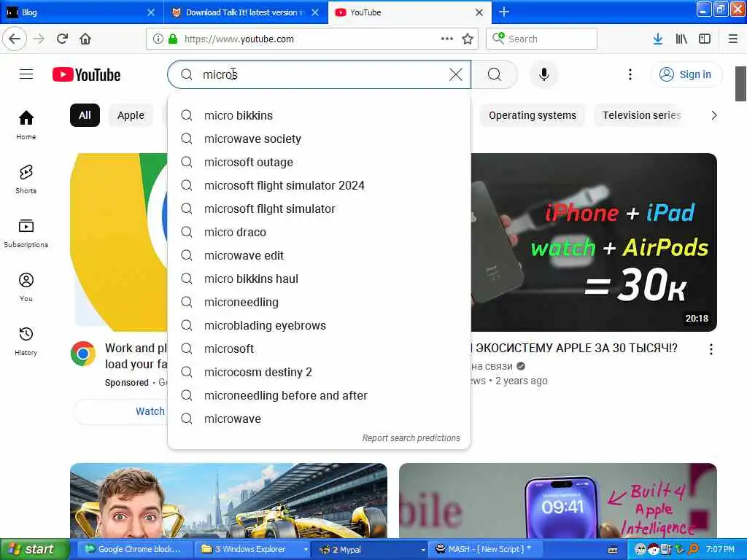Open the browser library icon
The height and width of the screenshot is (560, 747).
coord(681,39)
